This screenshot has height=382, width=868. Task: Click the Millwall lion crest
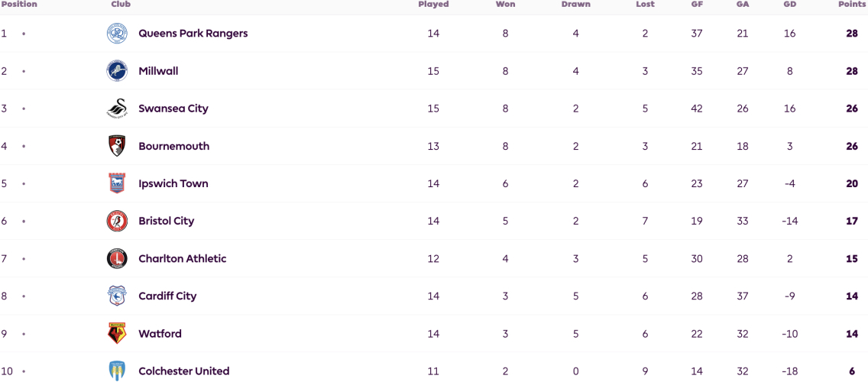click(x=117, y=71)
